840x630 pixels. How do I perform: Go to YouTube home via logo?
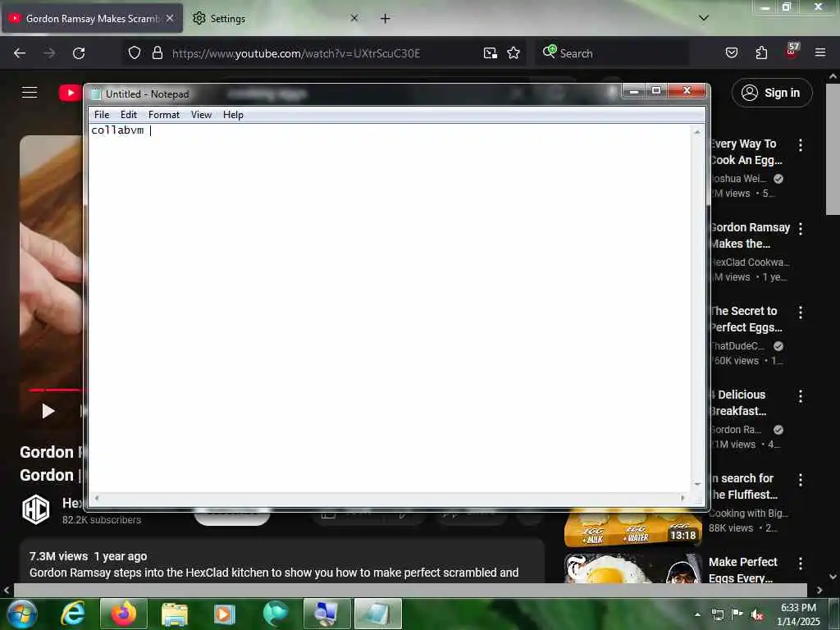[71, 93]
